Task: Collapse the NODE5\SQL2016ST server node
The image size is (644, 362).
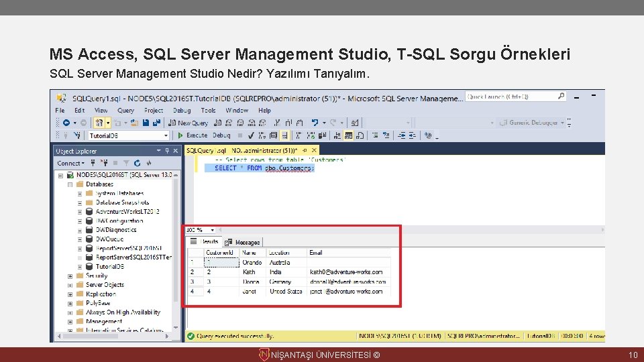Action: (x=61, y=175)
